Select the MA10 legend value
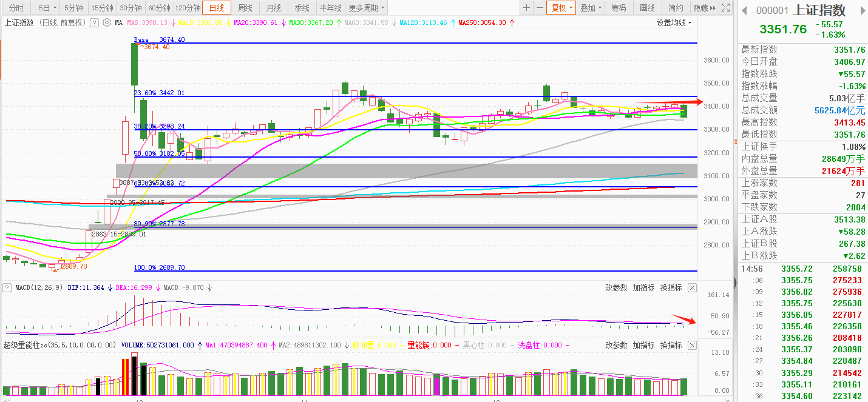Screen dimensions: 868x402 point(201,22)
